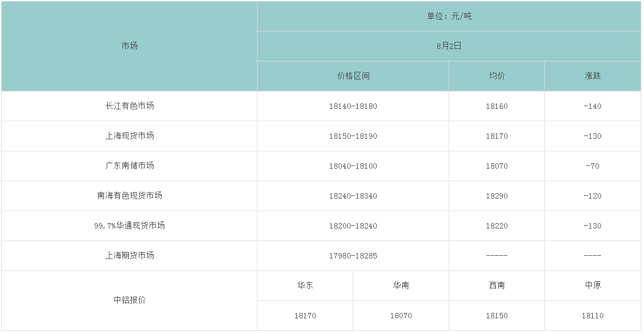This screenshot has width=644, height=333.
Task: Select the 华东 region cell
Action: 305,286
